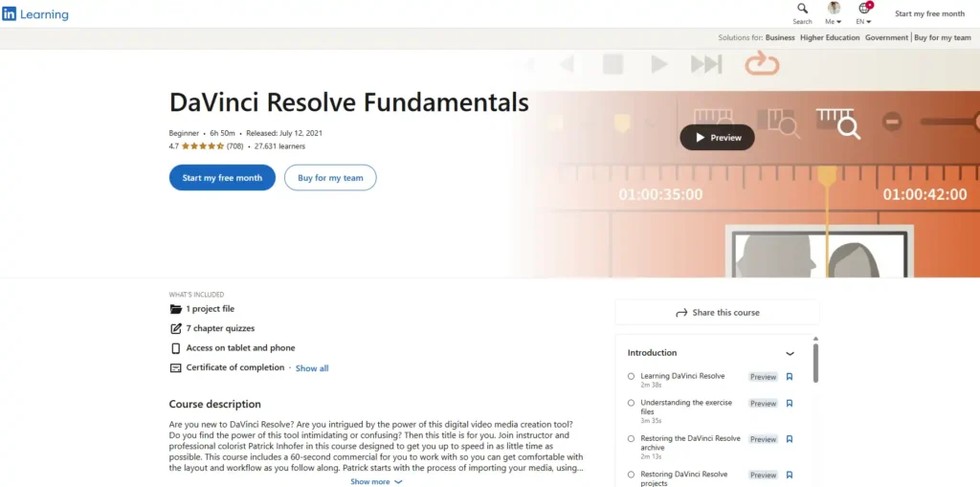Preview the Learning DaVinci Resolve lesson

tap(763, 377)
